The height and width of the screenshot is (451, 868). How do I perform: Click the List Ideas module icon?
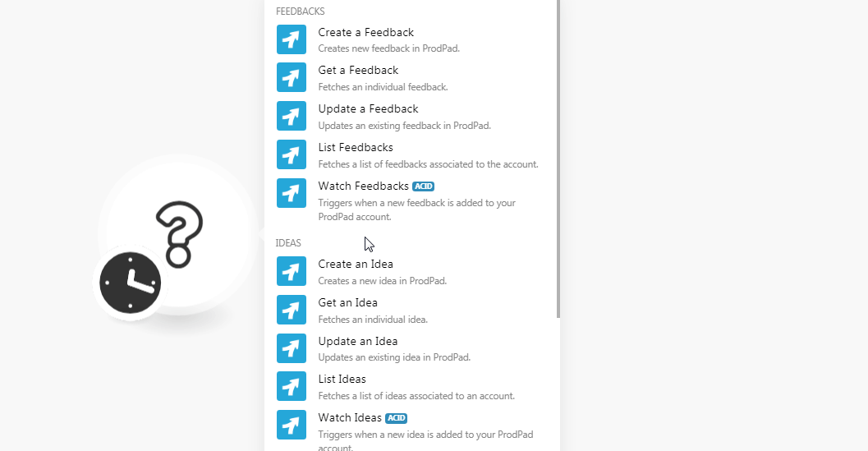(x=292, y=386)
